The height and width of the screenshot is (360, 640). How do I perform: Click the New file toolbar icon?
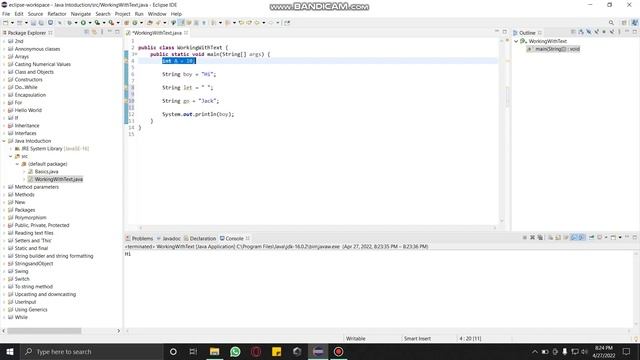(6, 23)
